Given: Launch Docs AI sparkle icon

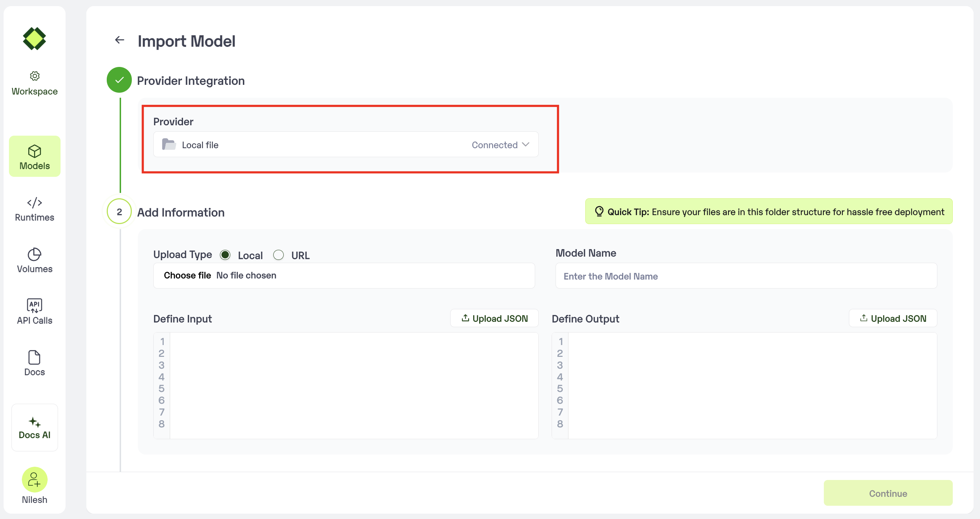Looking at the screenshot, I should [x=35, y=422].
